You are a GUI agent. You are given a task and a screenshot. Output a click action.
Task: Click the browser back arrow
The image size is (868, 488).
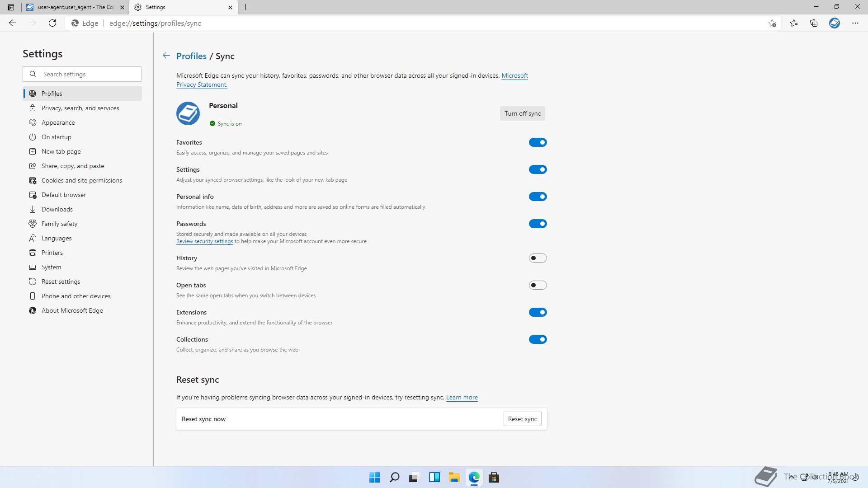click(13, 23)
